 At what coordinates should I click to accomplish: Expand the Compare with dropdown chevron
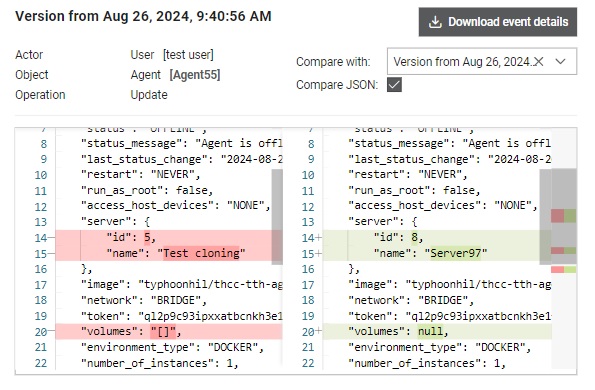[560, 61]
